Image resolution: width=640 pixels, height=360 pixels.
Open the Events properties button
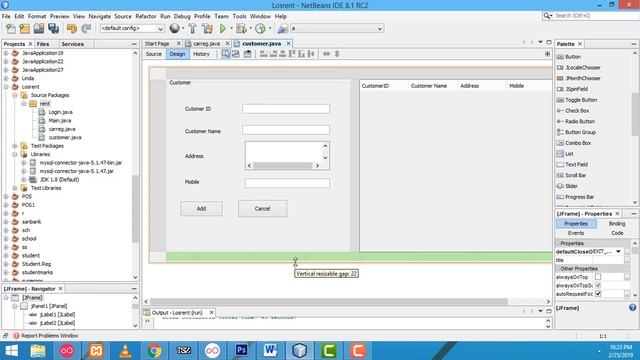pos(576,233)
